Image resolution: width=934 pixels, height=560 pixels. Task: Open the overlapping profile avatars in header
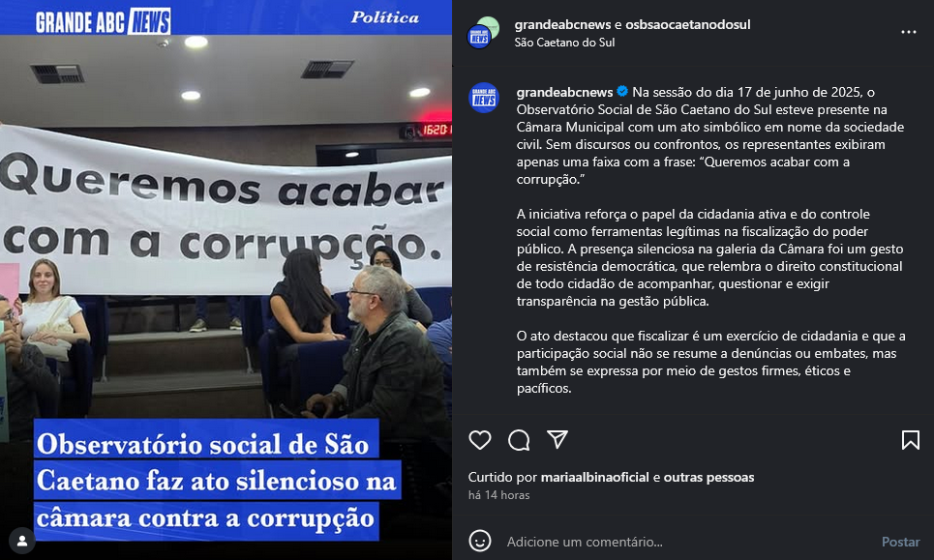[x=484, y=32]
